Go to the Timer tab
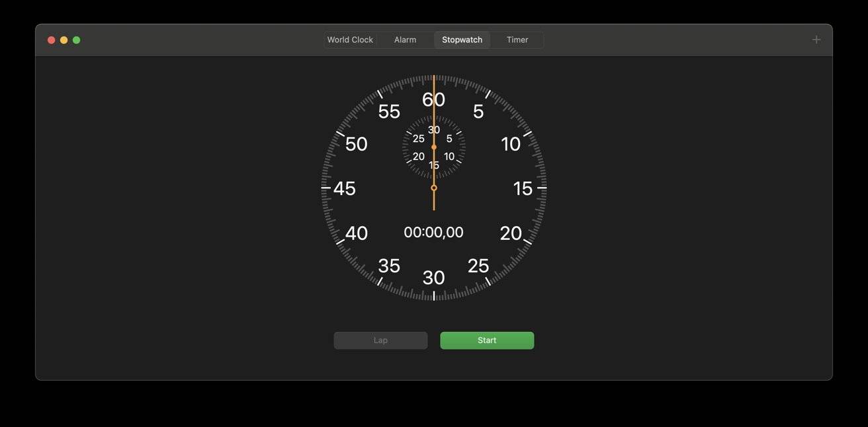 [517, 40]
